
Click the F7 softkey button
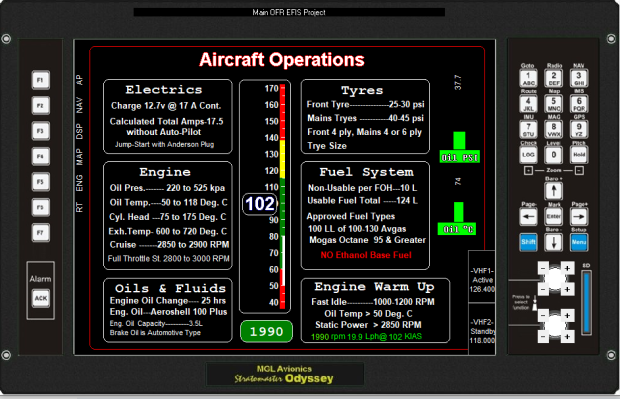[41, 232]
